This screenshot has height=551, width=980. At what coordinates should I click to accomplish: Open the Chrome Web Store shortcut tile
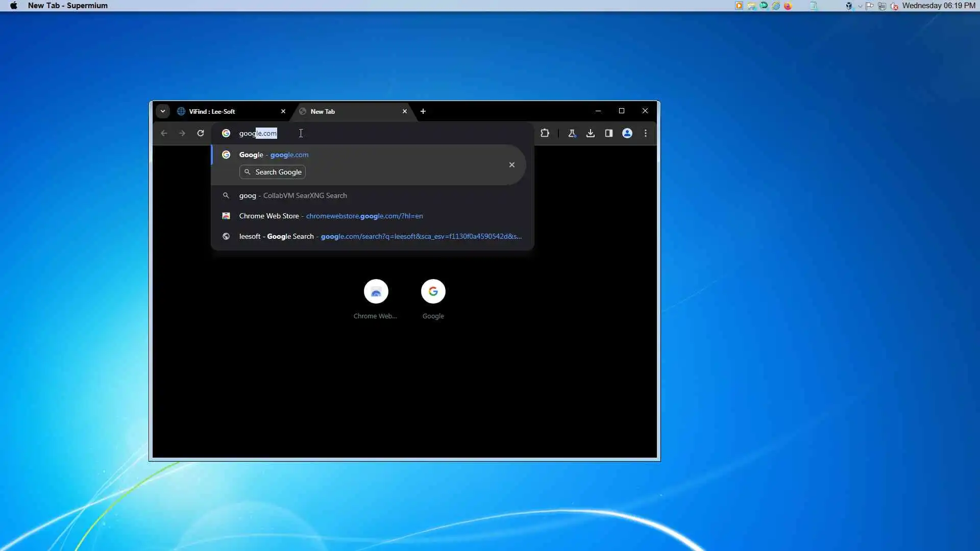tap(376, 292)
